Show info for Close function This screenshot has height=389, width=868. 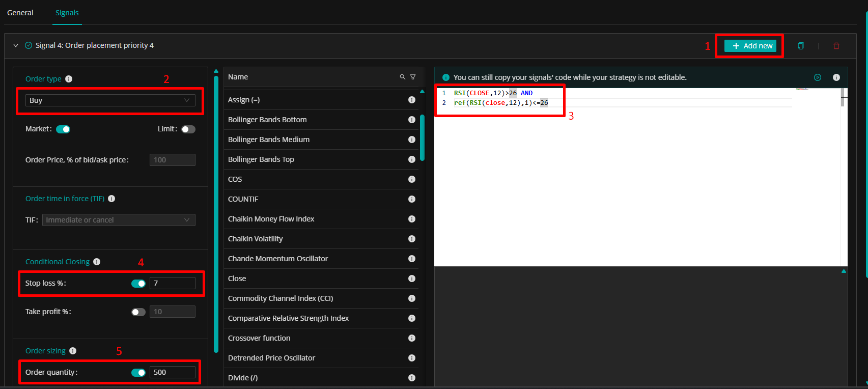(x=412, y=279)
